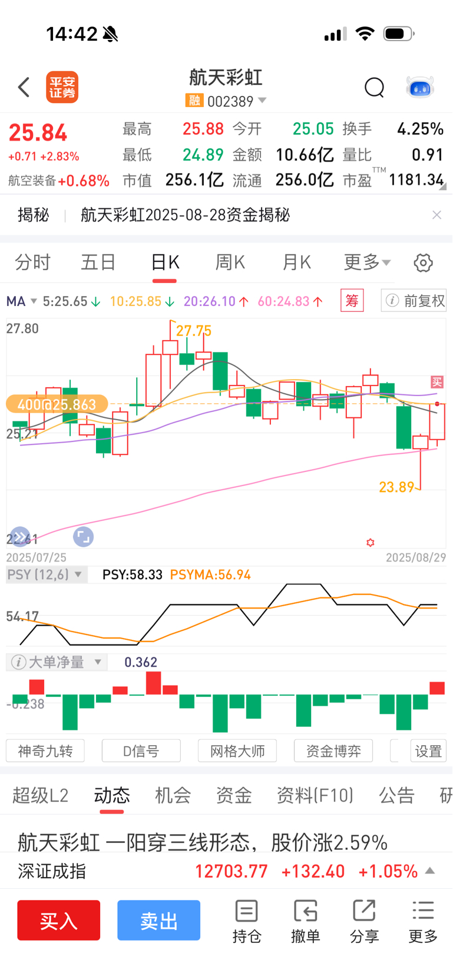The width and height of the screenshot is (453, 980).
Task: Tap the Wi-Fi status icon
Action: click(x=365, y=34)
